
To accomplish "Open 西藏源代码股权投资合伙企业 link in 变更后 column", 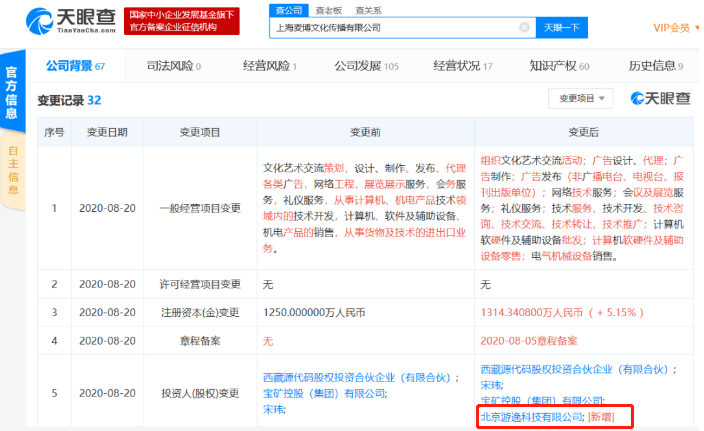I will (x=575, y=369).
